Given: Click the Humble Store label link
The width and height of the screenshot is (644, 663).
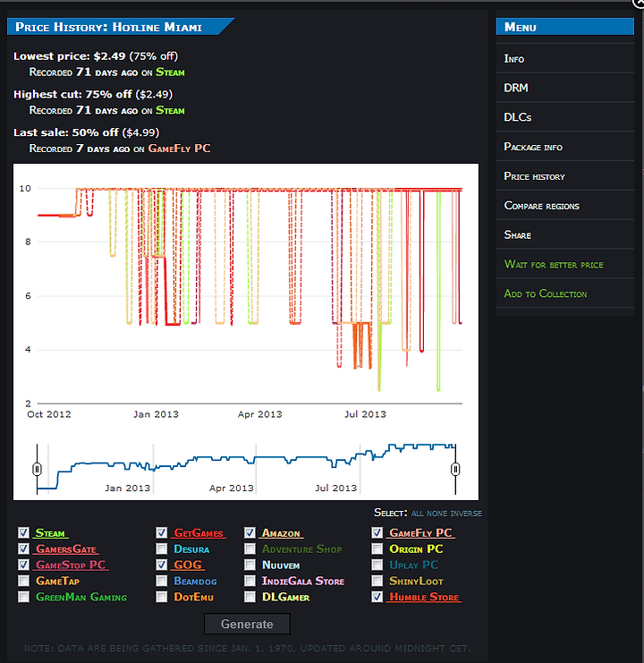Looking at the screenshot, I should 424,597.
